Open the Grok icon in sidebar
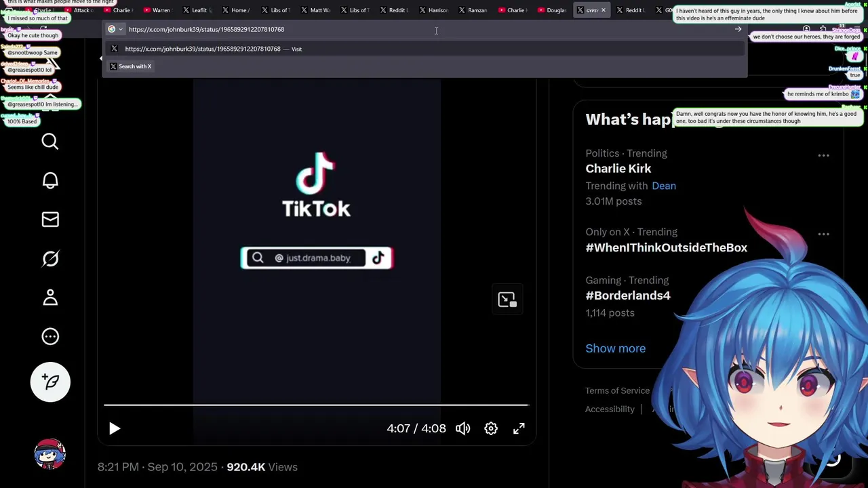This screenshot has width=868, height=488. (x=50, y=258)
